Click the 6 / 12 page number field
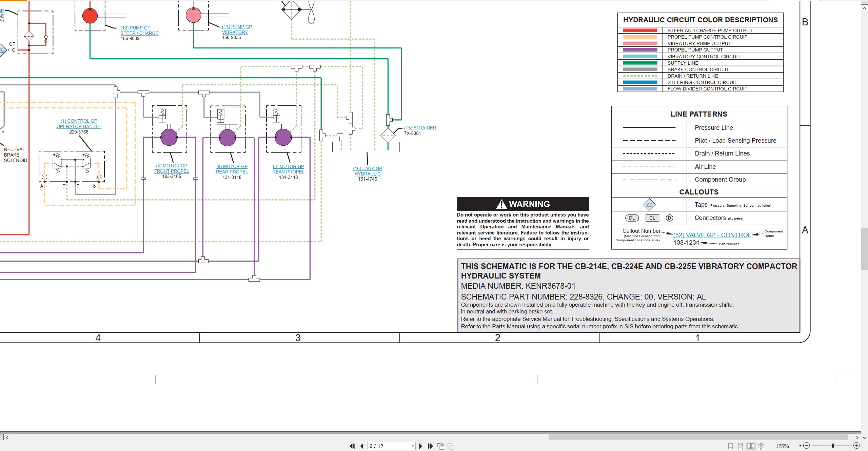Viewport: 868px width, 451px height. pyautogui.click(x=389, y=446)
